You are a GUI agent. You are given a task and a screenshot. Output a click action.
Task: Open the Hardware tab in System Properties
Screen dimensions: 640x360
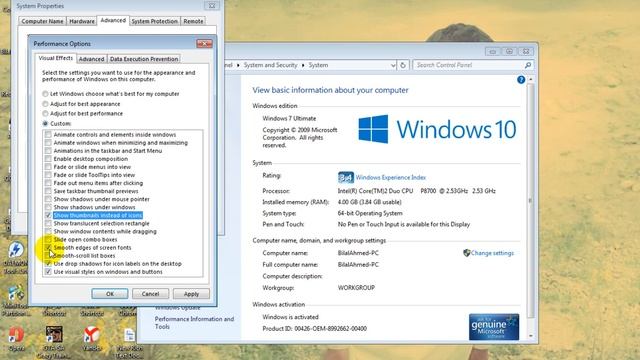coord(82,21)
